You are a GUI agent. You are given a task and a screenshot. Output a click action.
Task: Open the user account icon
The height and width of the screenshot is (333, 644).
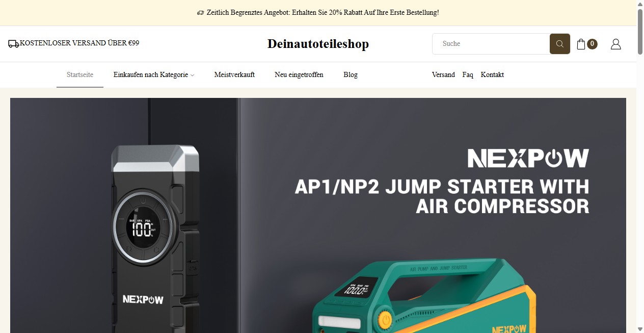pos(615,44)
